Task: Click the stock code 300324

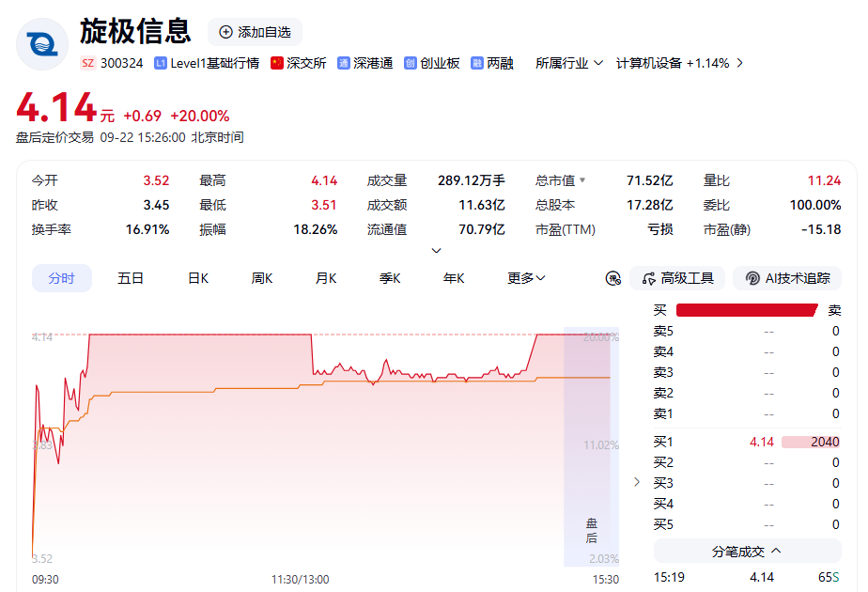Action: coord(122,63)
